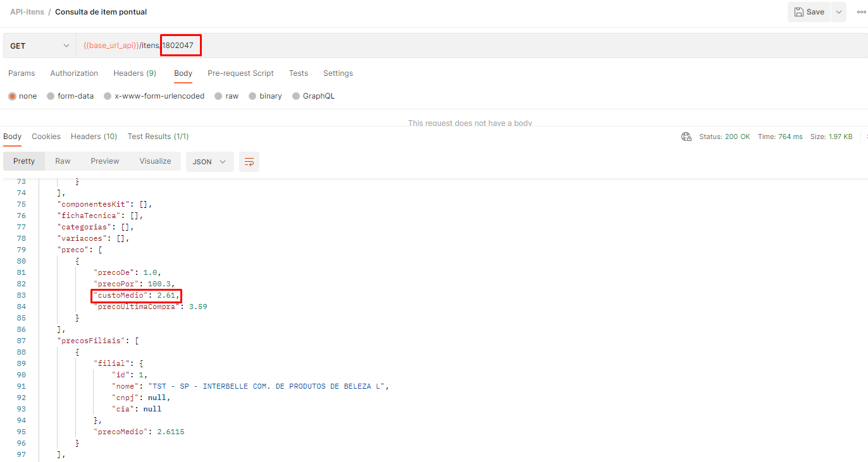Switch response view to Pretty
Image resolution: width=868 pixels, height=462 pixels.
click(24, 161)
